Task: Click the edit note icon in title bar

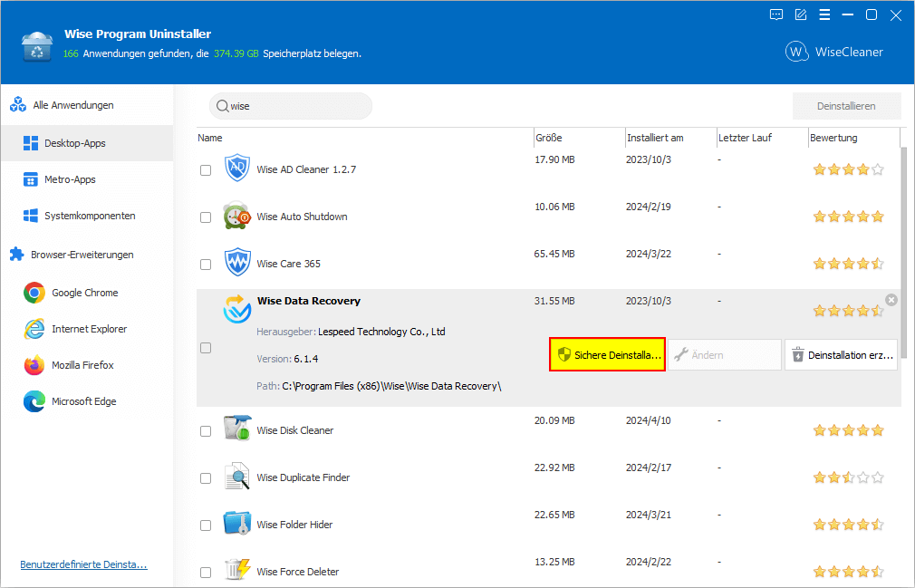Action: pos(801,15)
